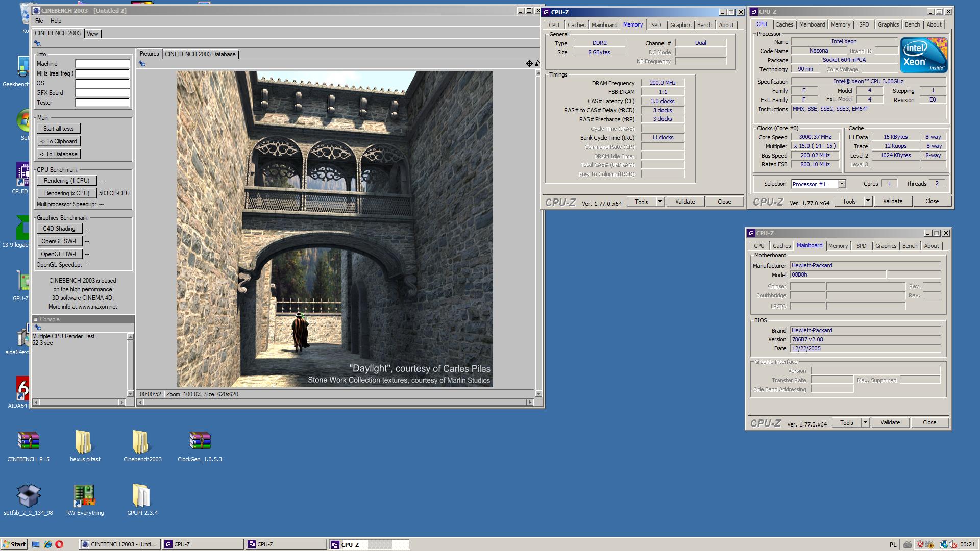Click the on-screen keyboard language bar icon
This screenshot has width=980, height=551.
pyautogui.click(x=907, y=544)
